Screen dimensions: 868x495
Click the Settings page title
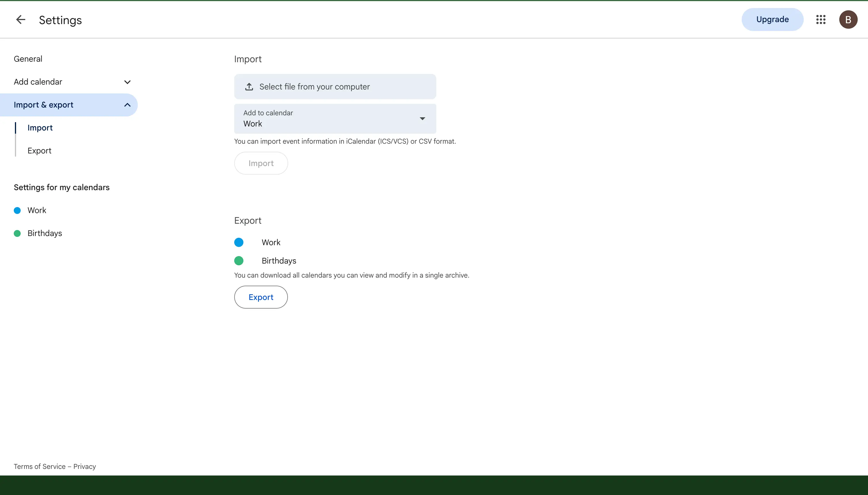pyautogui.click(x=60, y=20)
